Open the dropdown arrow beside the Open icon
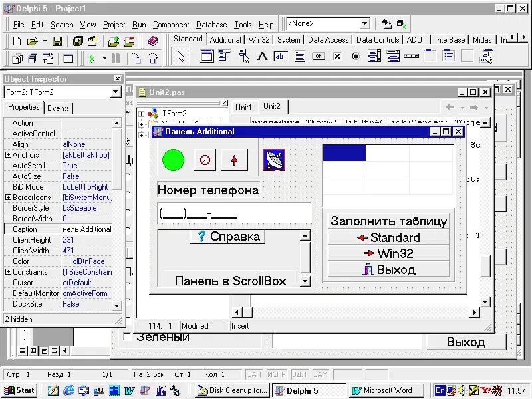Screen dimensions: 532x399 [45, 41]
